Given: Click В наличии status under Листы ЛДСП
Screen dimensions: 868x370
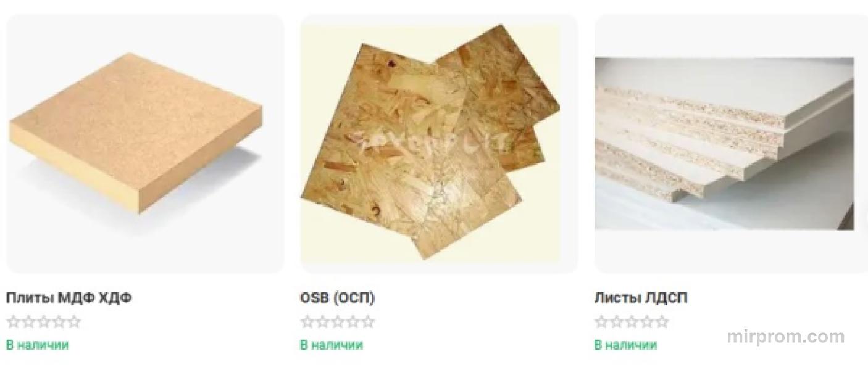Looking at the screenshot, I should [x=625, y=345].
